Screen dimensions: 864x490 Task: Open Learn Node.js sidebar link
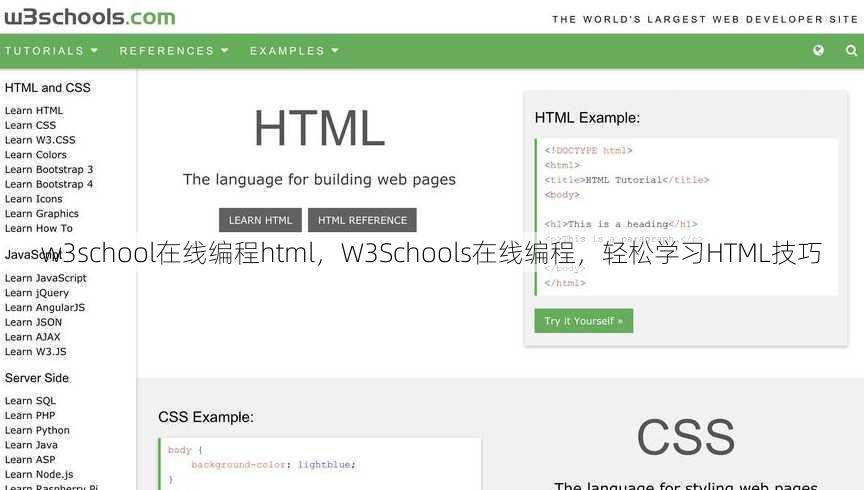coord(39,475)
